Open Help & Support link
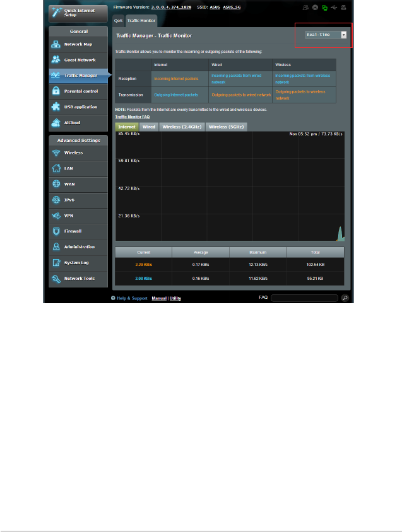 pos(132,298)
